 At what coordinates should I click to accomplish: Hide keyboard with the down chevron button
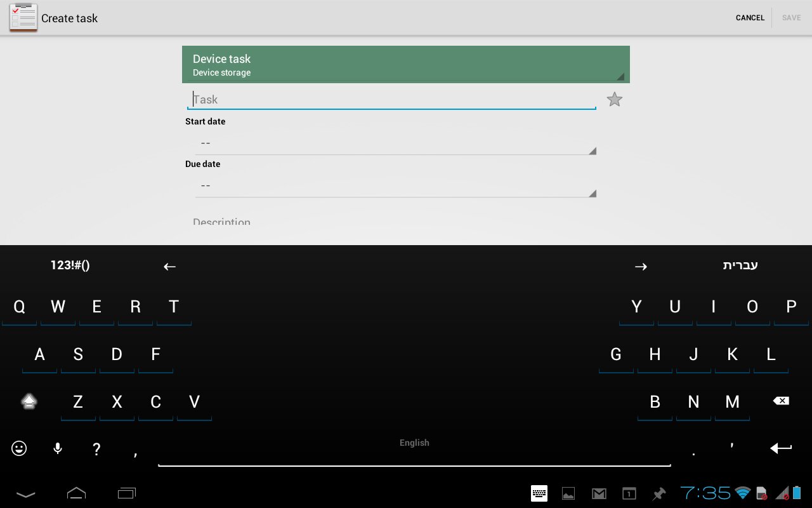(25, 494)
